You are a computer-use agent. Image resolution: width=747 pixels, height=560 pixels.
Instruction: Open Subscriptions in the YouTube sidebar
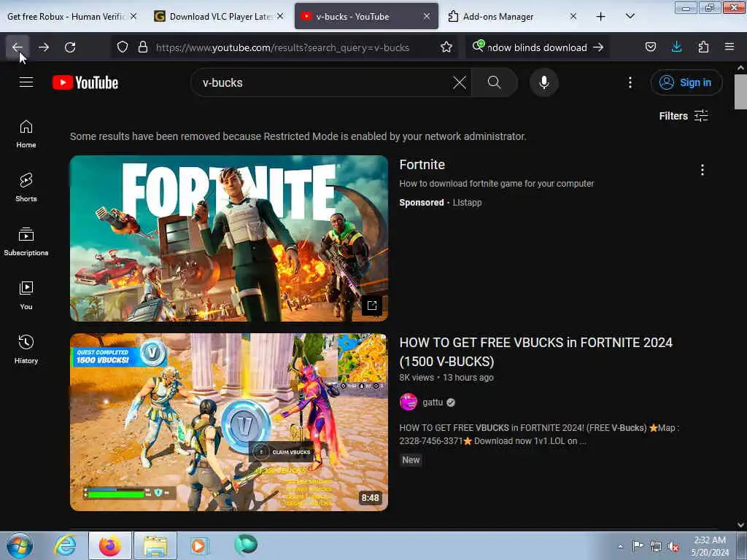pos(26,242)
